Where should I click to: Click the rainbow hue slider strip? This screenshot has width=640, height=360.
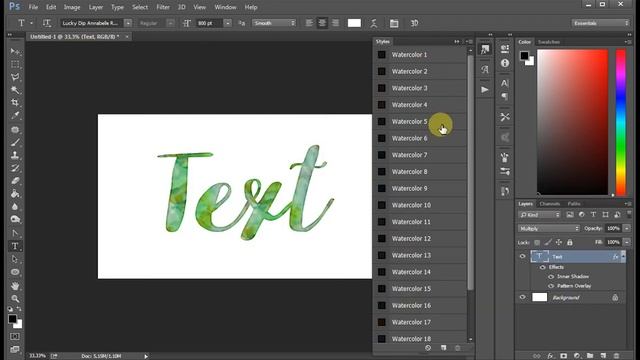(621, 122)
